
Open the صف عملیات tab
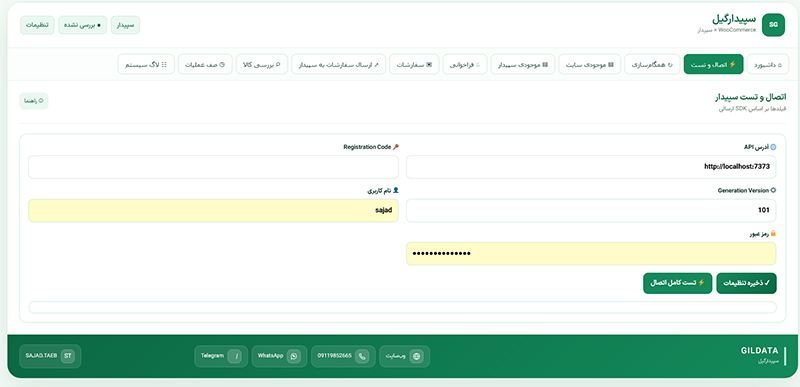pos(205,65)
